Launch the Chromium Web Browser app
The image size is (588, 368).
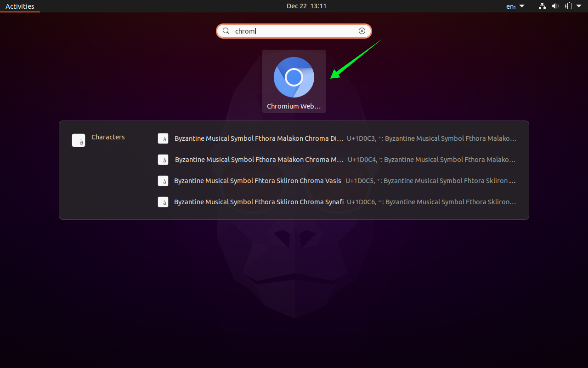(294, 81)
